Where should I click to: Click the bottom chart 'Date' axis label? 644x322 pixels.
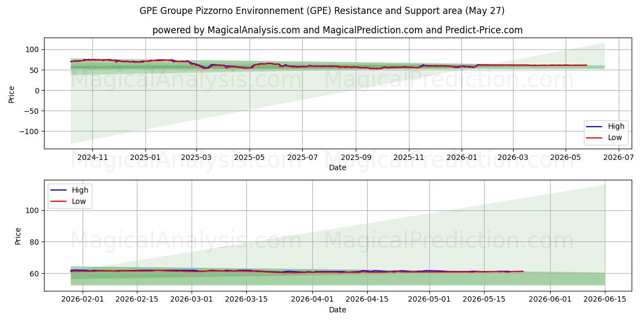coord(338,310)
